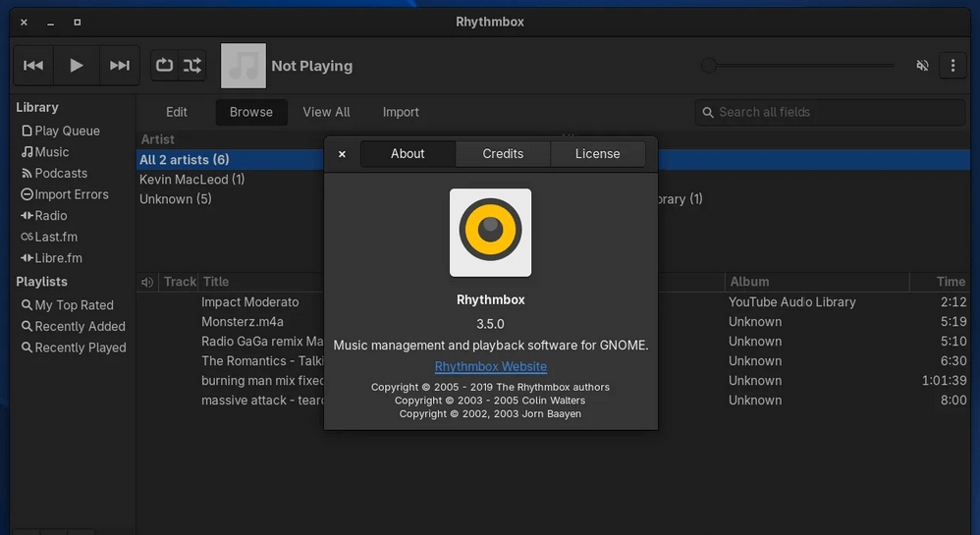Click the Edit toolbar button
The width and height of the screenshot is (980, 535).
(x=176, y=112)
